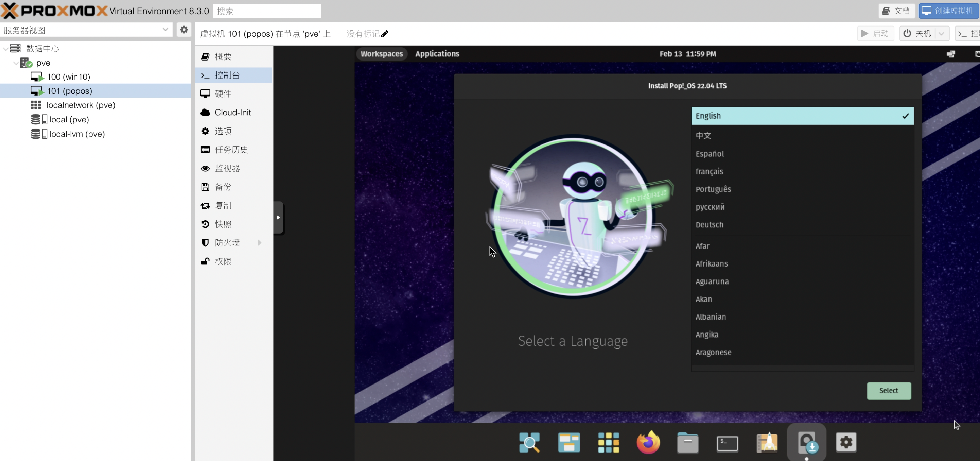
Task: Choose Akan in the language list
Action: [802, 299]
